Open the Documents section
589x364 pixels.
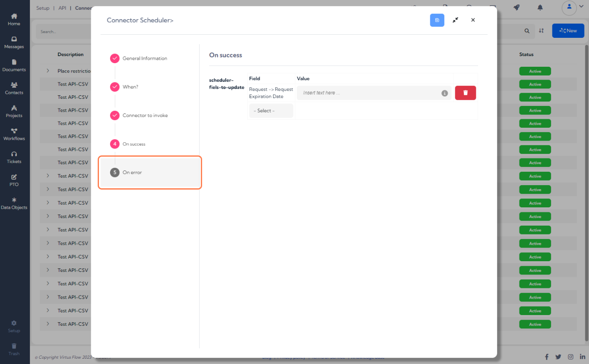tap(14, 66)
